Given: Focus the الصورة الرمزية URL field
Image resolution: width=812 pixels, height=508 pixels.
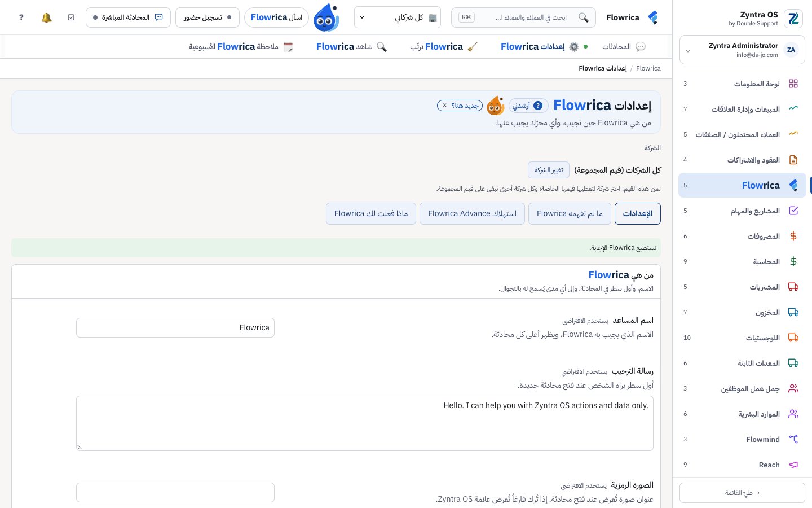Looking at the screenshot, I should [175, 492].
